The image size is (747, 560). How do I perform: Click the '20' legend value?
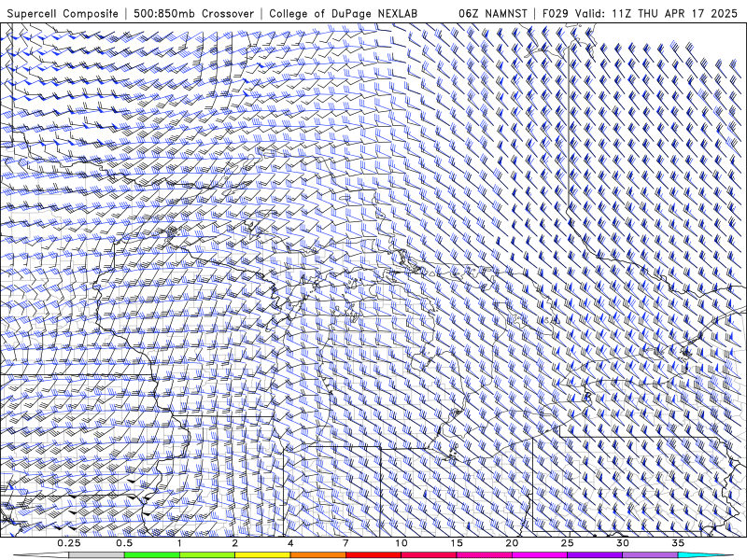512,543
